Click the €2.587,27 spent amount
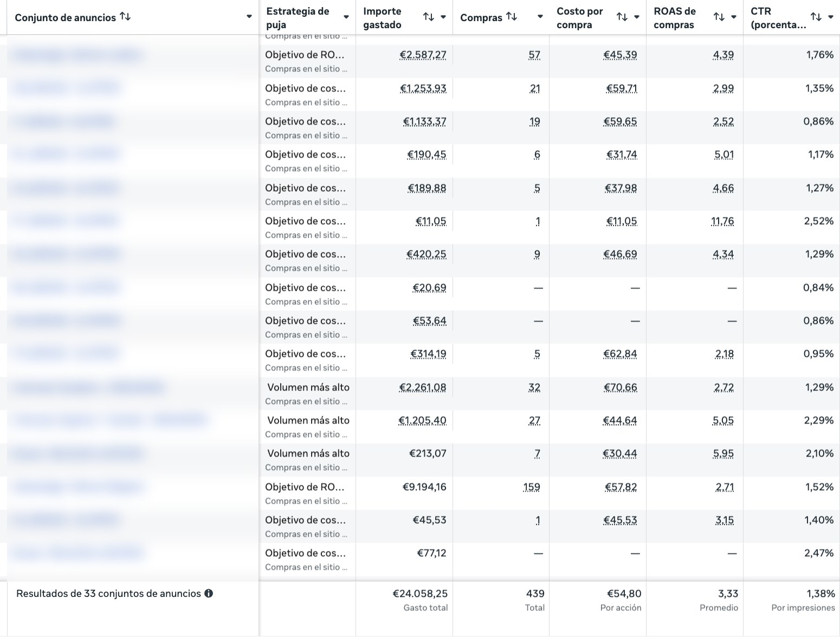The image size is (840, 637). [x=423, y=55]
